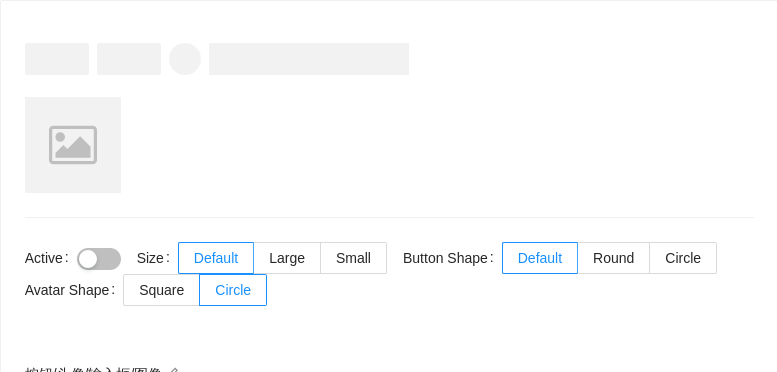Click the edit pencil icon beside bottom title

(173, 370)
